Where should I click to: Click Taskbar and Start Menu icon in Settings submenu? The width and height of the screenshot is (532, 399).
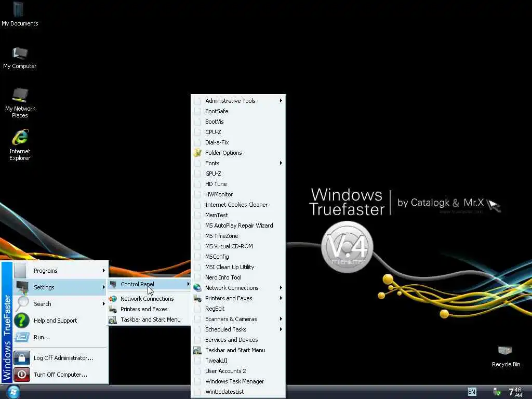pyautogui.click(x=113, y=320)
